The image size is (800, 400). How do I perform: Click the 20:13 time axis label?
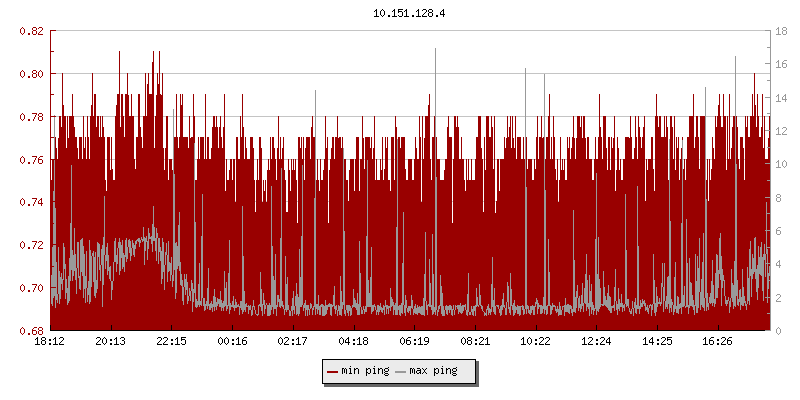111,341
